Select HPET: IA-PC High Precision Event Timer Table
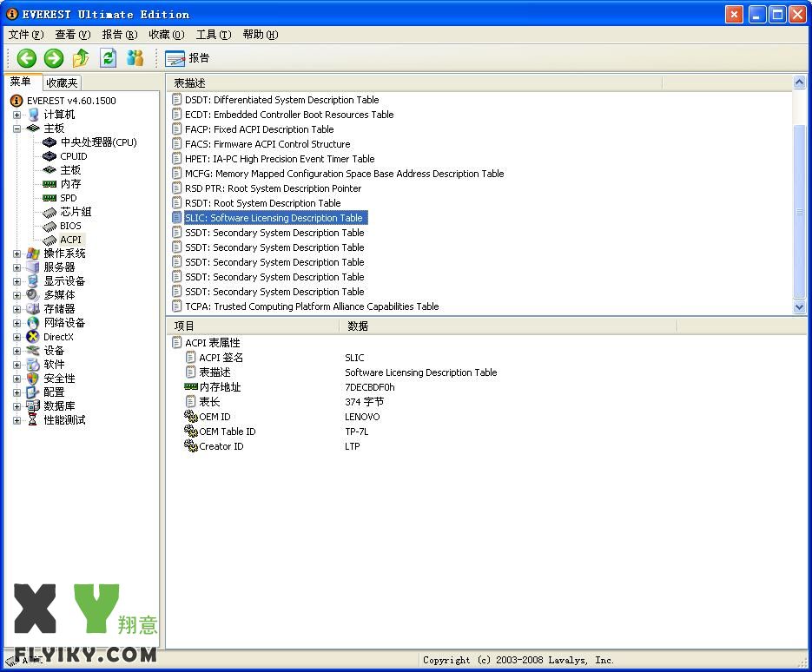Viewport: 812px width, 672px height. click(274, 159)
